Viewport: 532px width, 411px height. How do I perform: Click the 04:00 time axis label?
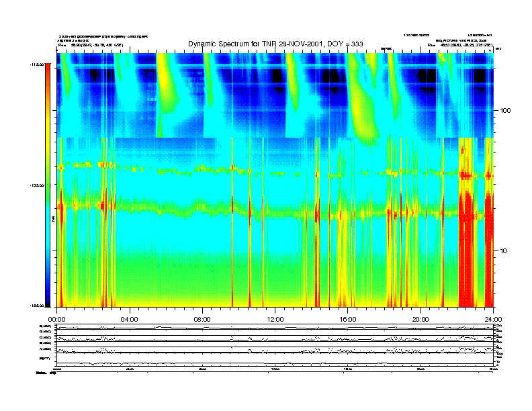point(130,320)
